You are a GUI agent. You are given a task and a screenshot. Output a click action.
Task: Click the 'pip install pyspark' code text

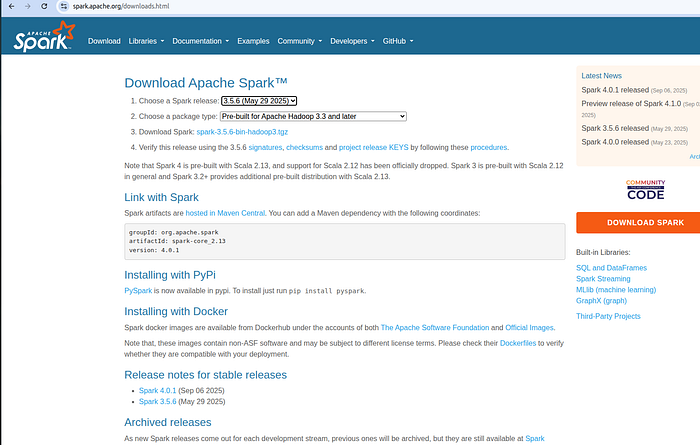point(326,291)
